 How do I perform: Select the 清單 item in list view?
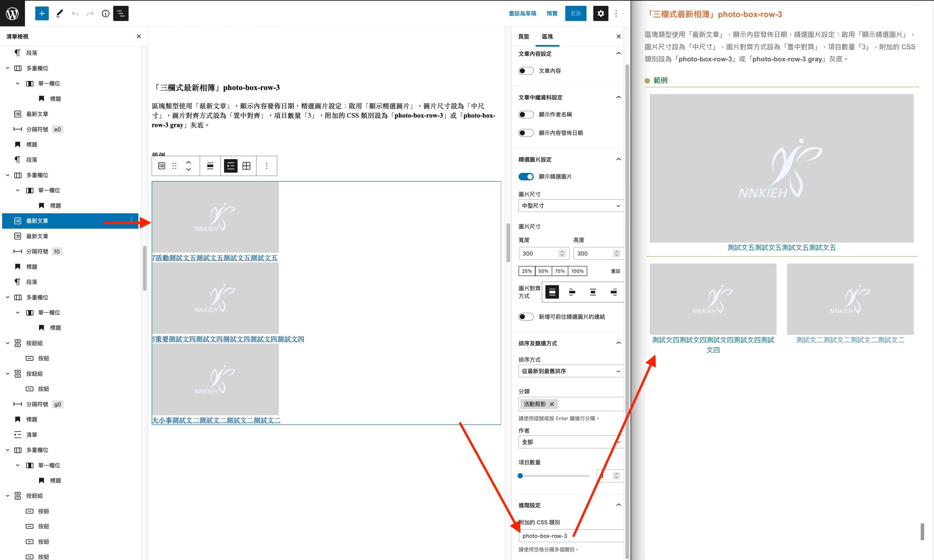coord(70,435)
